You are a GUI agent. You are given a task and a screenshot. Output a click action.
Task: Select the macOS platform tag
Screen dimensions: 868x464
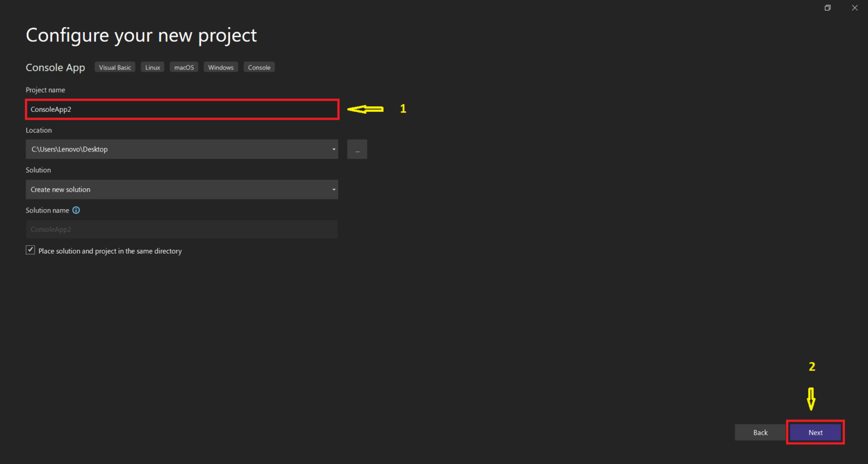[x=184, y=67]
